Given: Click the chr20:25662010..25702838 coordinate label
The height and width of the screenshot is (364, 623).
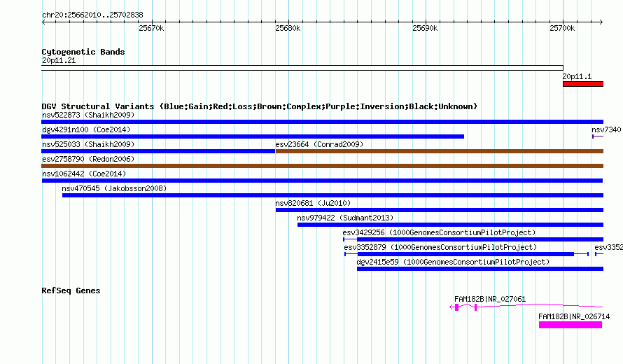Looking at the screenshot, I should [x=92, y=15].
